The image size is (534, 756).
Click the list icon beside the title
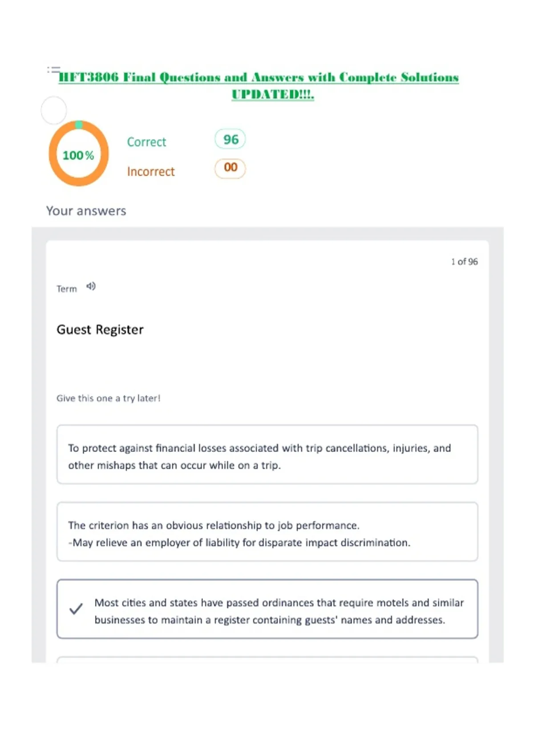tap(53, 70)
